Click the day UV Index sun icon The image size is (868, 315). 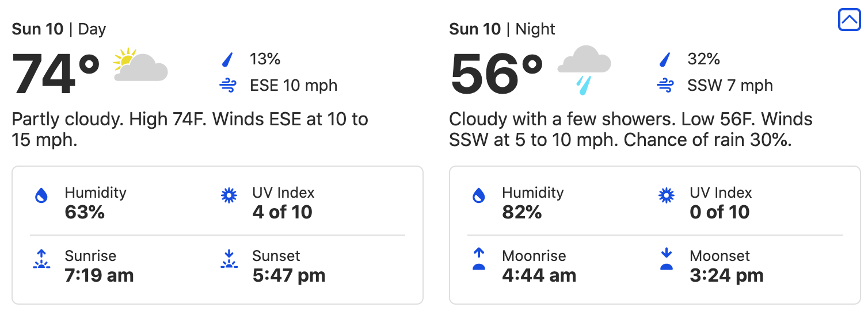coord(229,196)
